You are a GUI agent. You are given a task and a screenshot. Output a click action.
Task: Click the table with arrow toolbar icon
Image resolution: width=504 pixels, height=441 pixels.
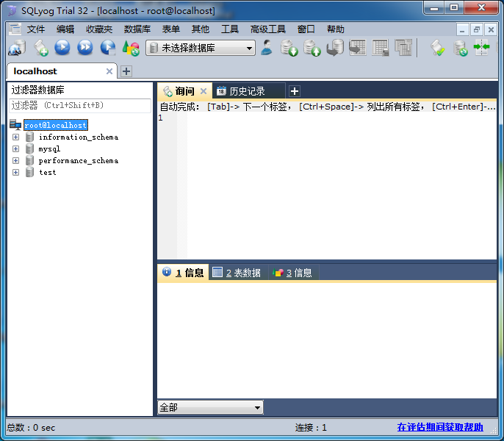(x=357, y=48)
